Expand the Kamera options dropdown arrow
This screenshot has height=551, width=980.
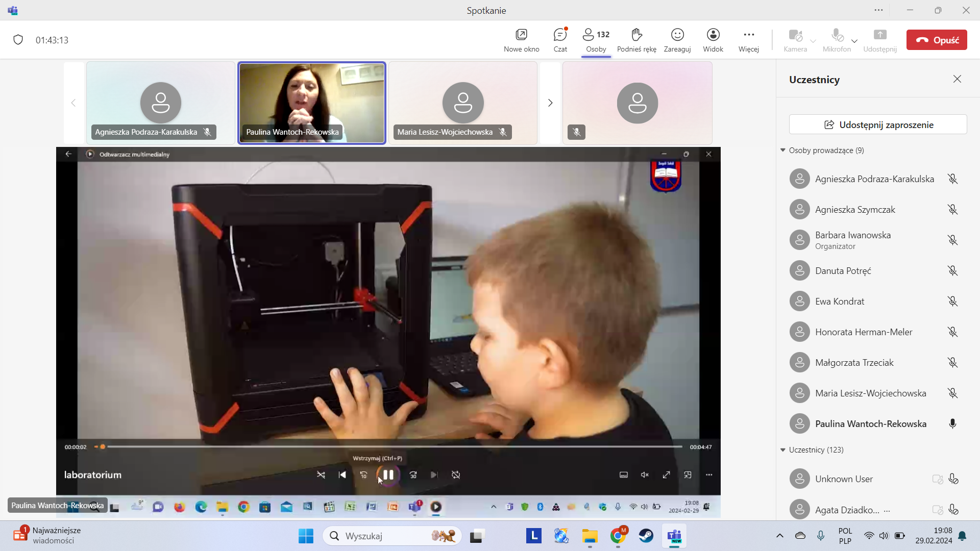(x=813, y=41)
